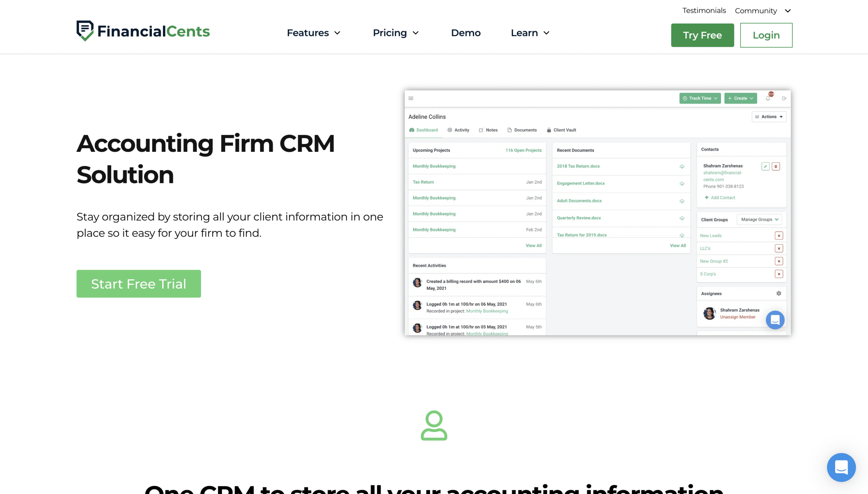The width and height of the screenshot is (868, 494).
Task: Click the Login button
Action: [766, 35]
